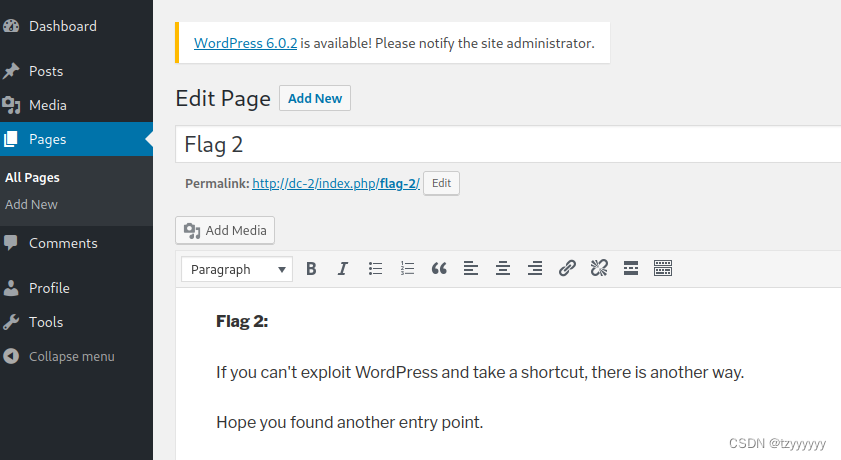Open Add New submenu under Pages

pos(31,204)
